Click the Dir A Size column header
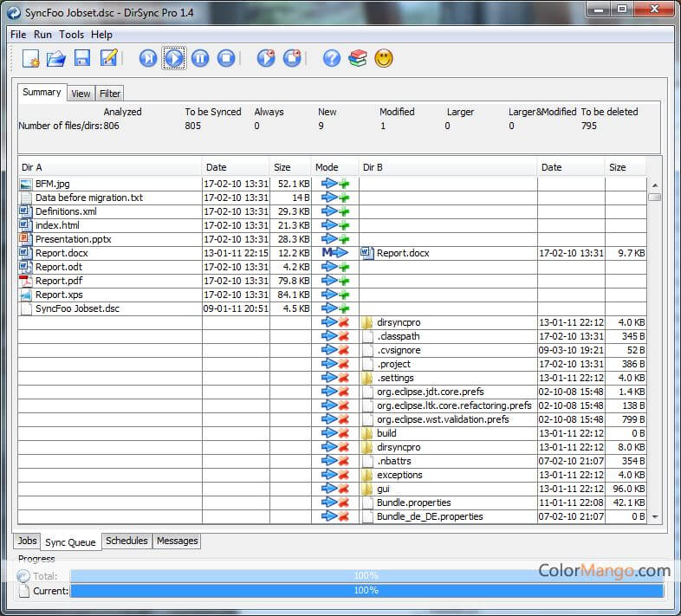681x616 pixels. [290, 167]
